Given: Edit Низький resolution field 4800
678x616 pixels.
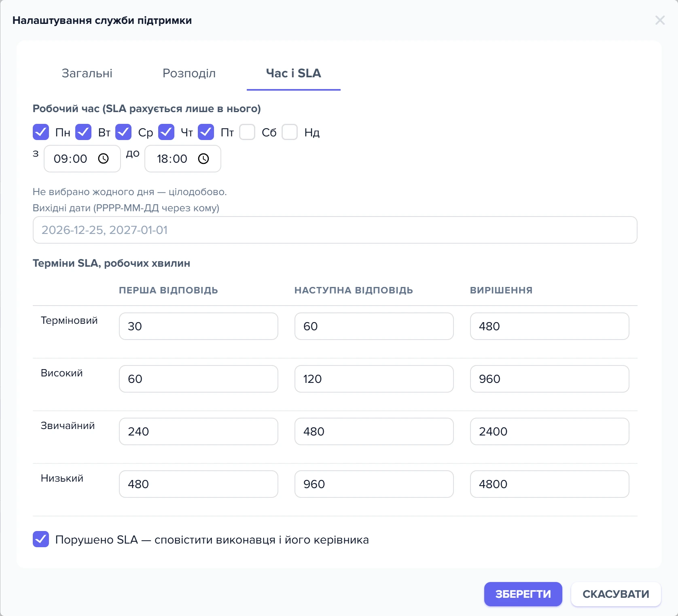Looking at the screenshot, I should 550,484.
